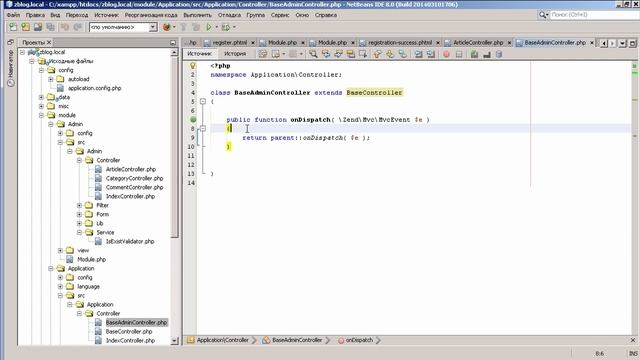Maximize editor window icon beside tabs
The height and width of the screenshot is (360, 640).
click(x=633, y=43)
